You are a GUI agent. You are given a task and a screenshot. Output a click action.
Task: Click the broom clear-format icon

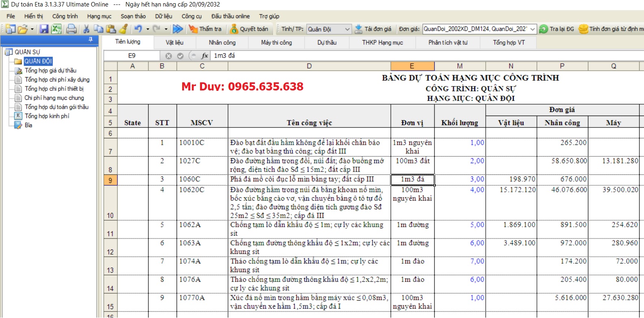pos(124,29)
